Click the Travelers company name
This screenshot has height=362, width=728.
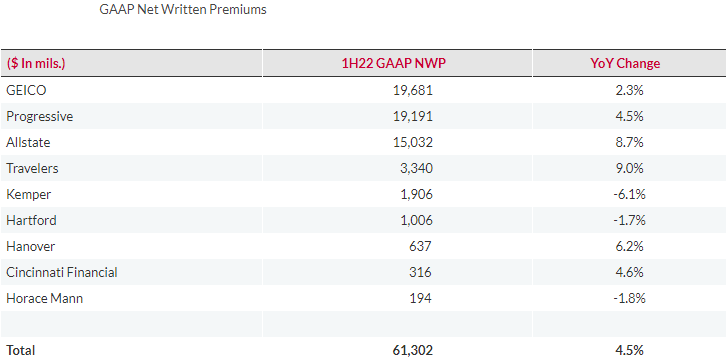pos(32,168)
